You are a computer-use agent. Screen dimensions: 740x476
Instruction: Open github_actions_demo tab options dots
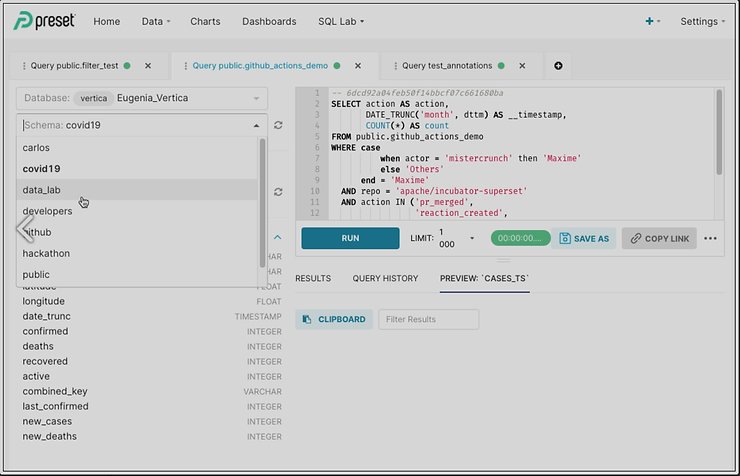185,66
